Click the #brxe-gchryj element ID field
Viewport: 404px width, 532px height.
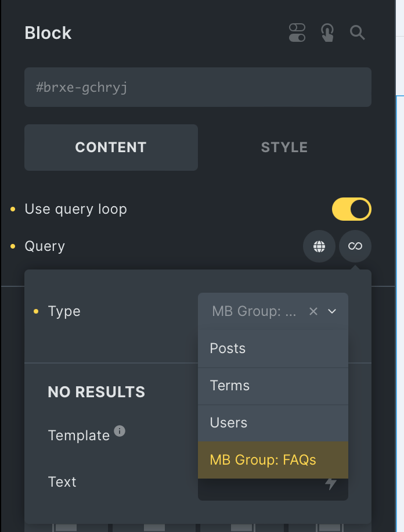click(197, 87)
